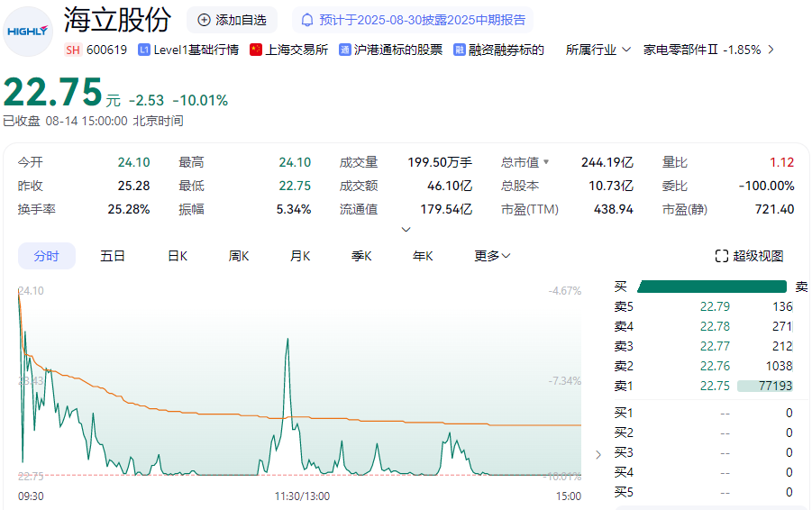Collapse the order book panel using the side arrow

pos(598,454)
